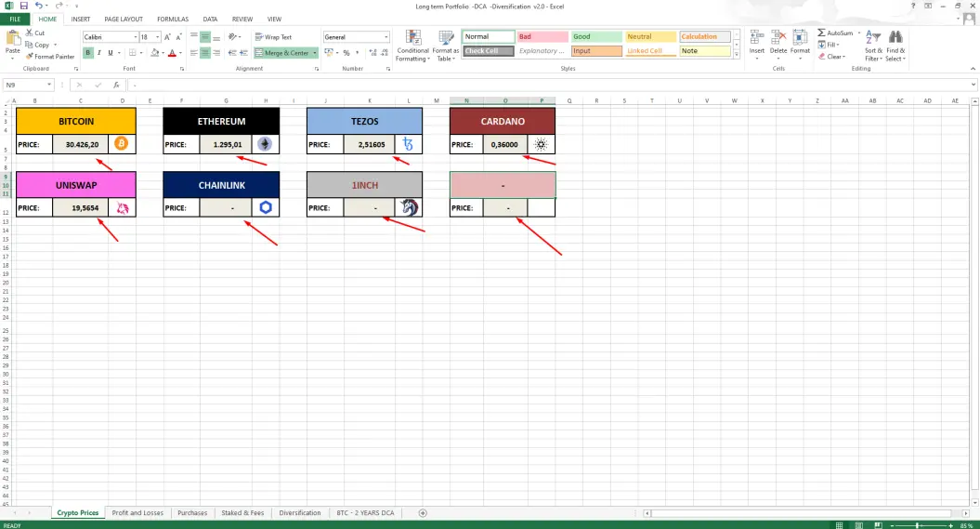Click the Fill Color bucket
This screenshot has width=980, height=529.
click(155, 53)
